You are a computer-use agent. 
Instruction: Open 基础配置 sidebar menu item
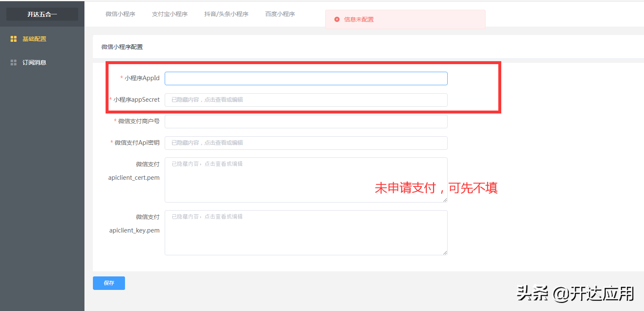[42, 39]
